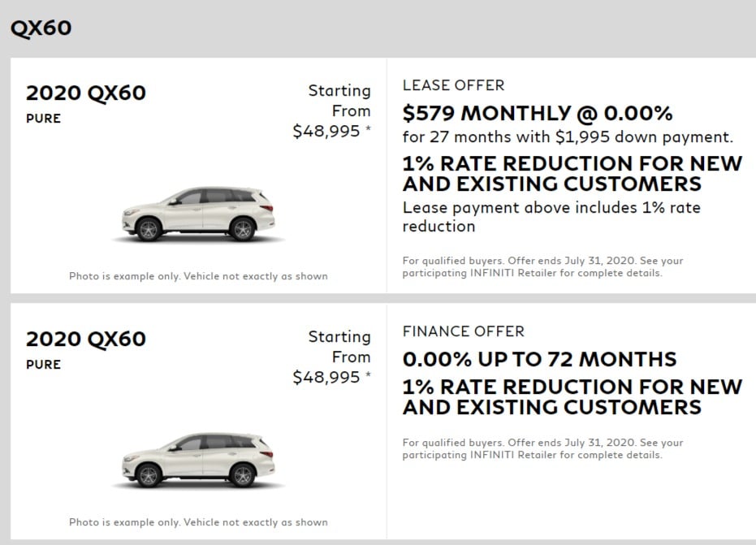Click the PURE trim label in lease card
756x545 pixels.
43,119
